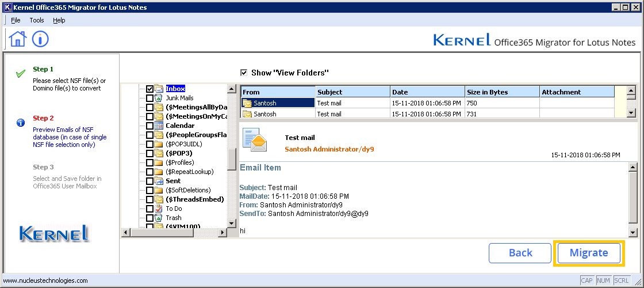Click mail icon in 750-byte Santosh row
Image resolution: width=644 pixels, height=288 pixels.
click(x=247, y=103)
